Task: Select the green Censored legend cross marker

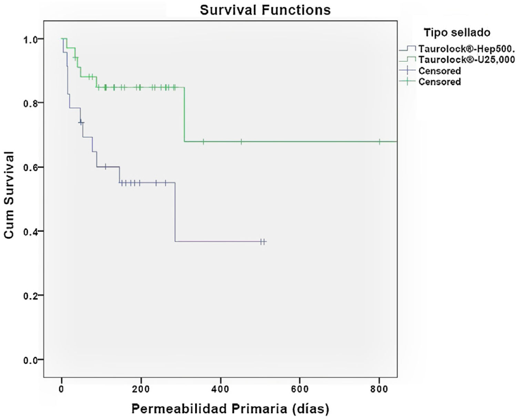Action: 407,82
